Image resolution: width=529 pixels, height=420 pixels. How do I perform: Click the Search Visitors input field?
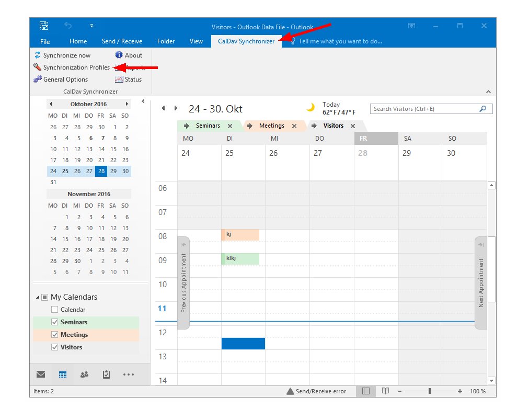424,109
